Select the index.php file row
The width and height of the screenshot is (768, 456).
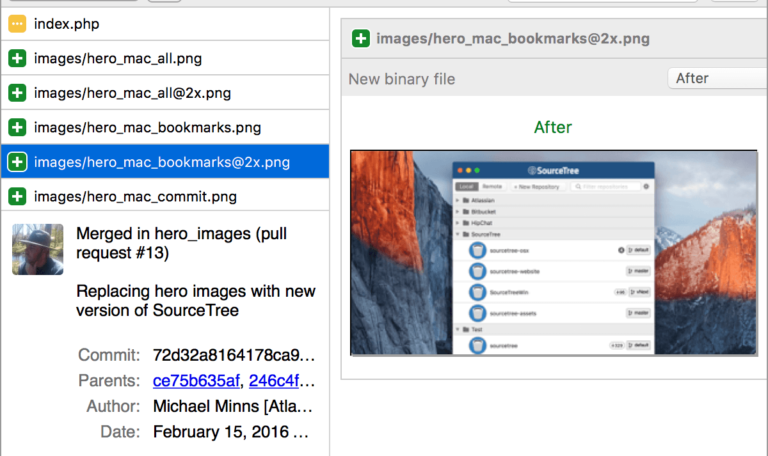point(165,24)
